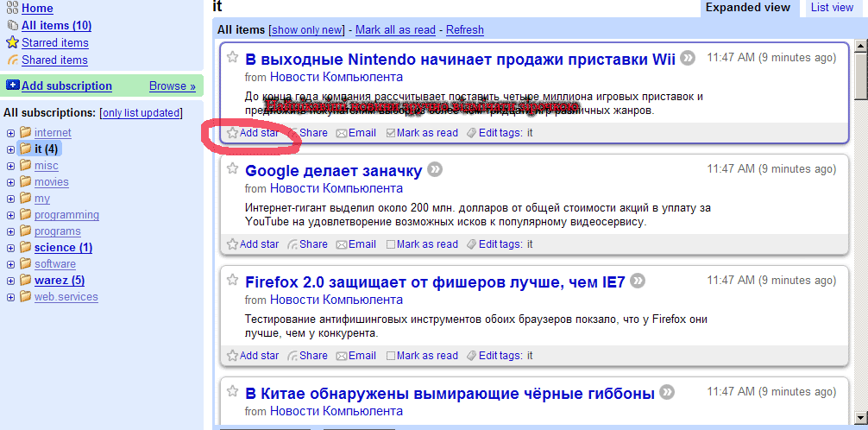Expand the web.services folder
Image resolution: width=868 pixels, height=430 pixels.
tap(10, 297)
